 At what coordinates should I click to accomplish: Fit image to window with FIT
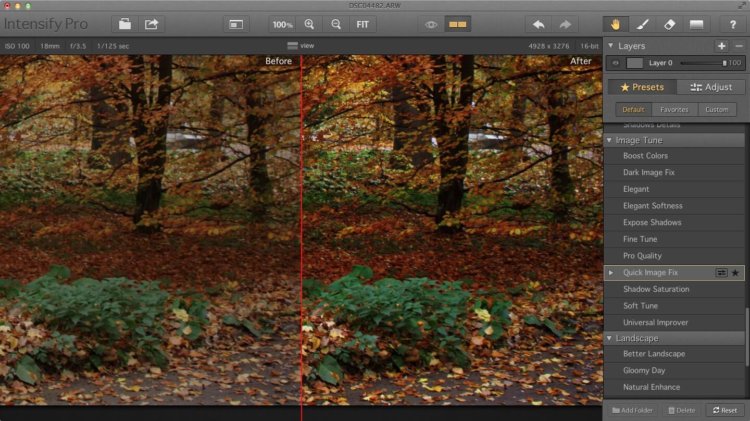click(363, 24)
